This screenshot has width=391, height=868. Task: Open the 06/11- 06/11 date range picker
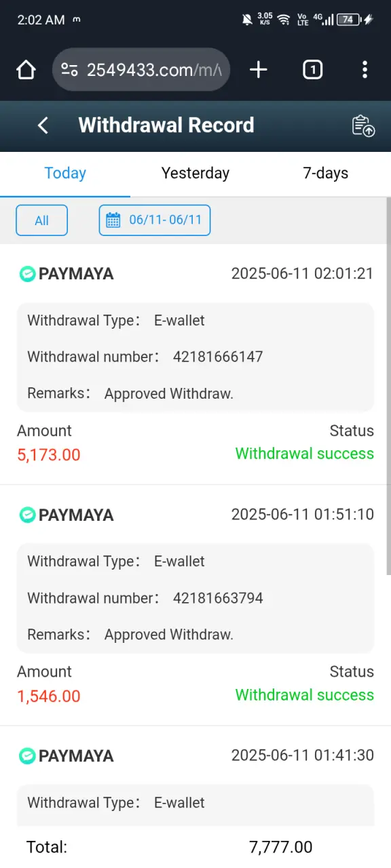pos(155,220)
